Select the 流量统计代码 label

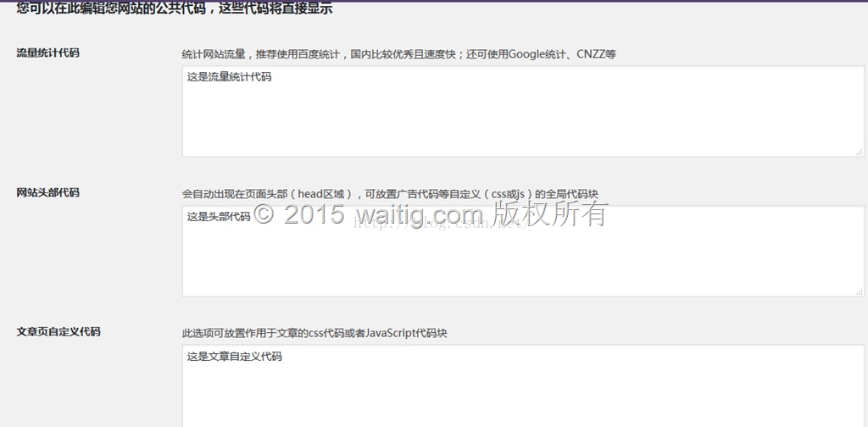tap(47, 53)
